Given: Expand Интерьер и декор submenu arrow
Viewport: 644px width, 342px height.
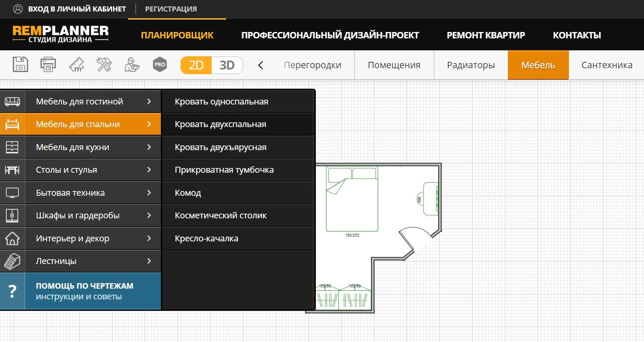Looking at the screenshot, I should 149,238.
